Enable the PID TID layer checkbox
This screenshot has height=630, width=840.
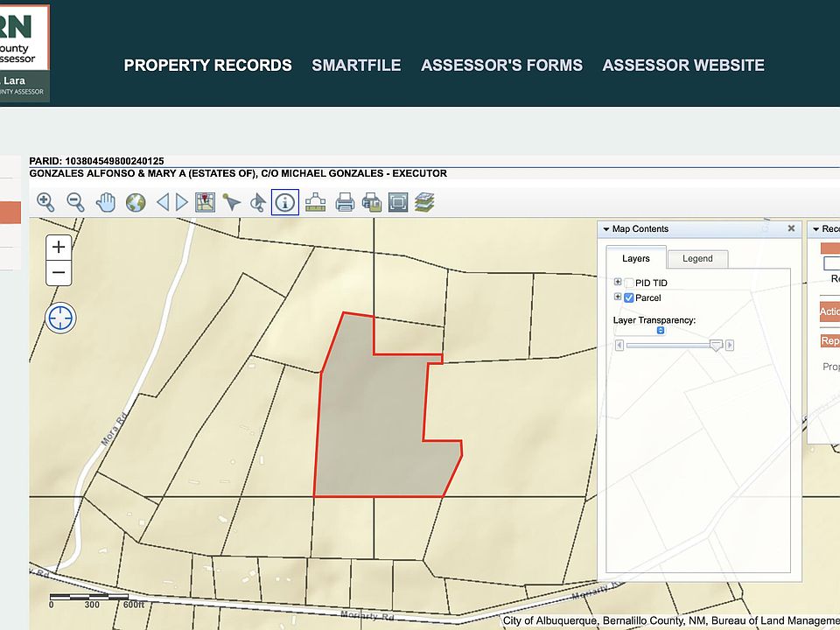click(629, 283)
